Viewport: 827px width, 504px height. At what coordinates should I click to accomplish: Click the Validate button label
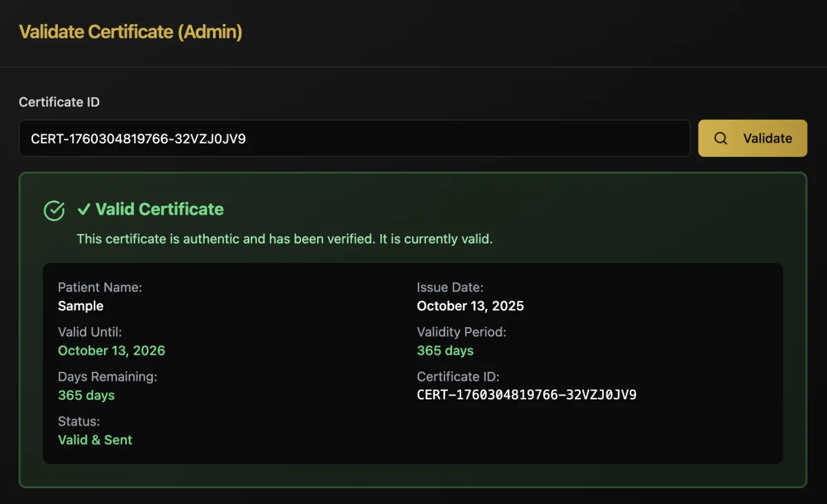pyautogui.click(x=767, y=138)
